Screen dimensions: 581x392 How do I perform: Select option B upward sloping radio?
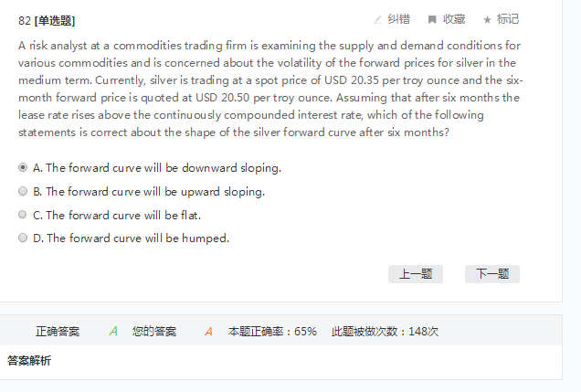click(23, 192)
